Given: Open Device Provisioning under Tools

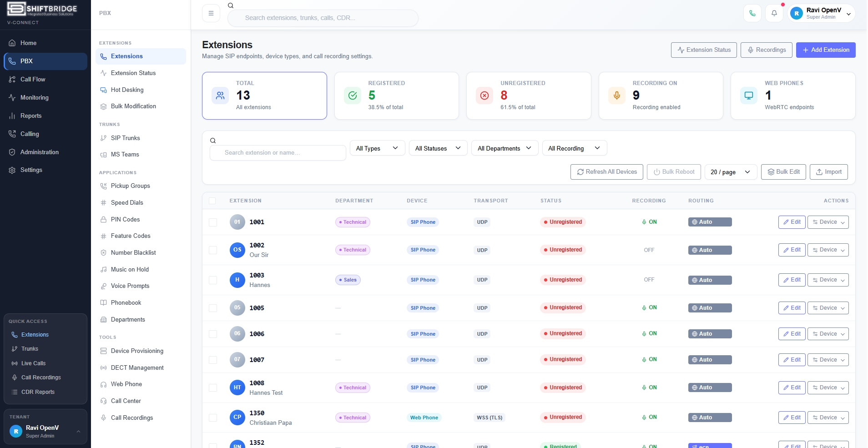Looking at the screenshot, I should pos(141,351).
